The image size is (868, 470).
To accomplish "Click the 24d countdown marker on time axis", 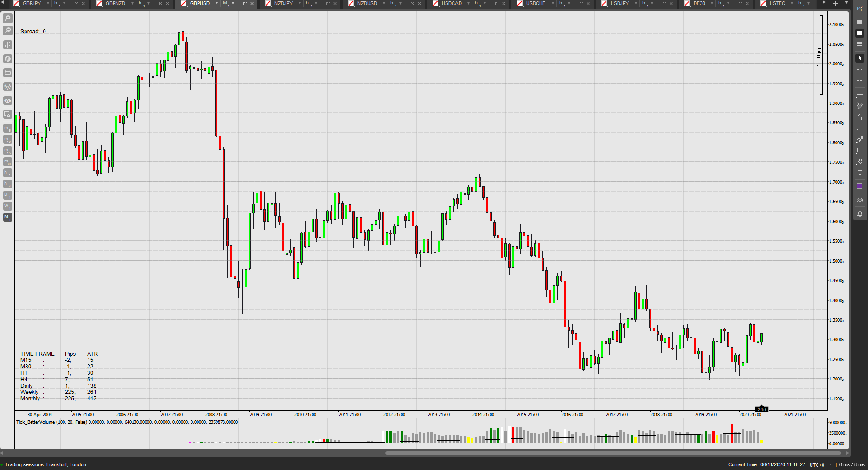I will pyautogui.click(x=762, y=409).
